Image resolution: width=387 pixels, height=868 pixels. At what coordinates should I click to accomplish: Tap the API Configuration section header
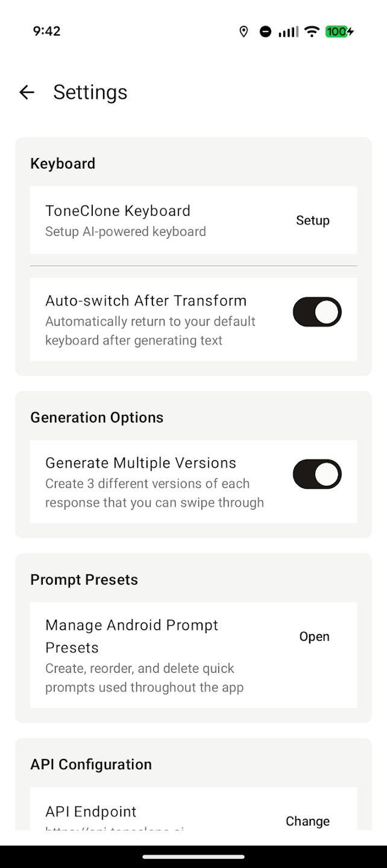tap(91, 764)
